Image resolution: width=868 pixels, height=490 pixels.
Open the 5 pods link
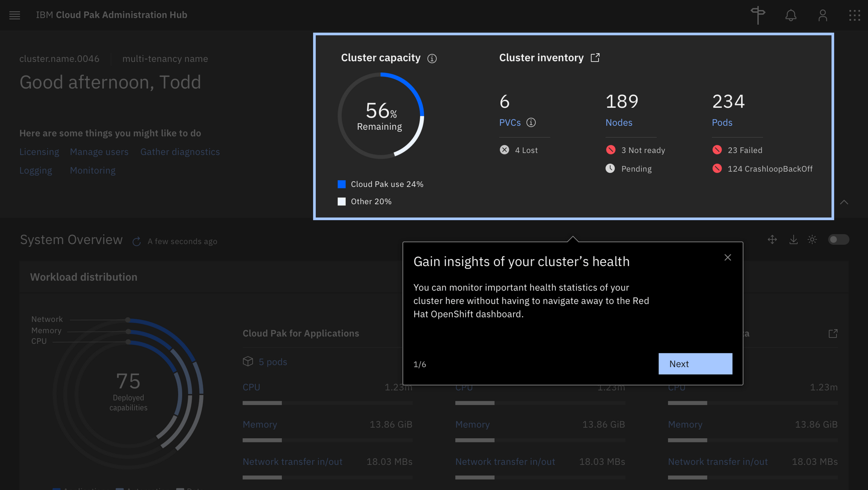pos(272,362)
